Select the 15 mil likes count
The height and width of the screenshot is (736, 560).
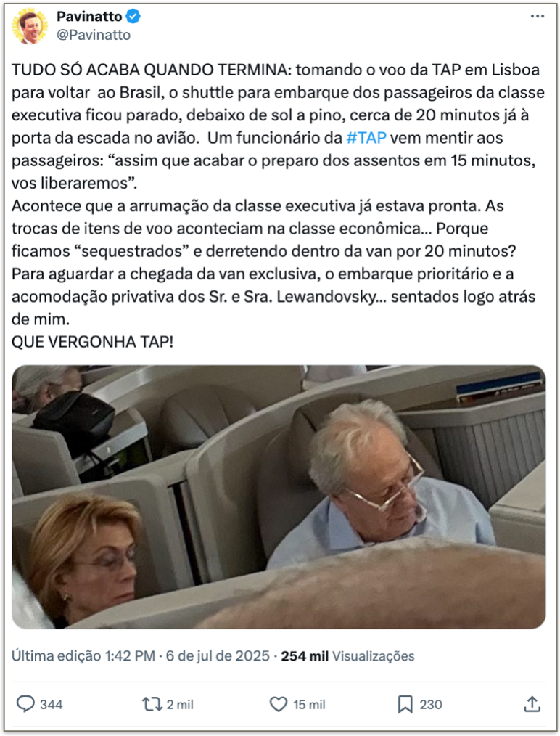(x=309, y=705)
